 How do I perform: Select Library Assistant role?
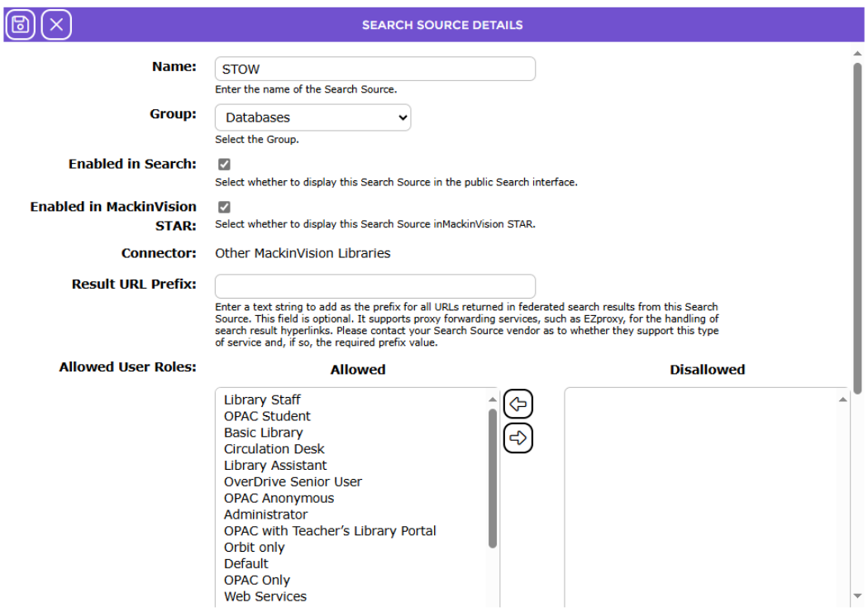click(x=275, y=465)
